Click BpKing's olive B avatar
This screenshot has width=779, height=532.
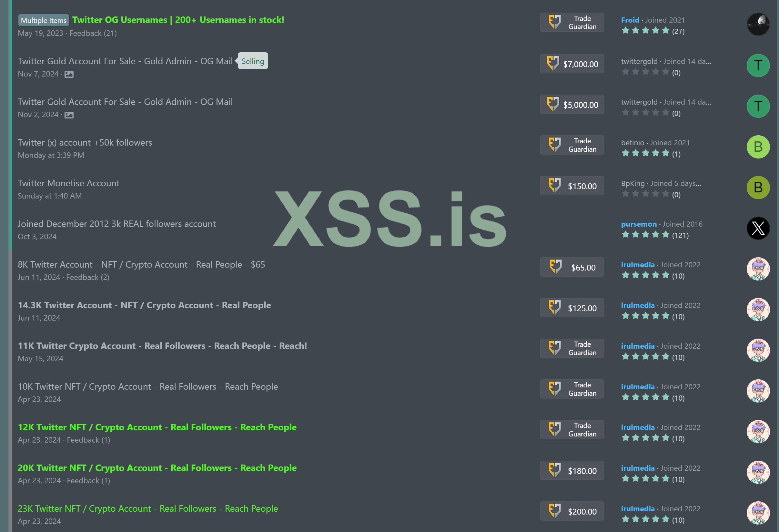click(758, 187)
